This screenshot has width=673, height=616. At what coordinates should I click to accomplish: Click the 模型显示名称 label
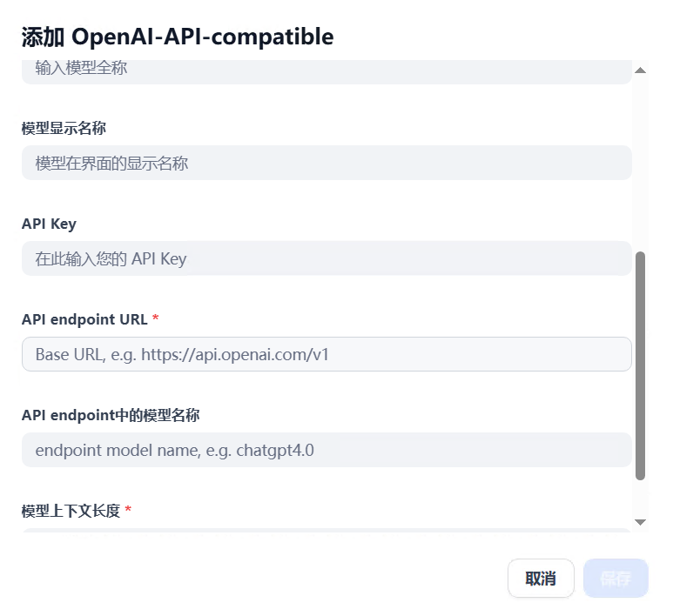click(x=64, y=128)
